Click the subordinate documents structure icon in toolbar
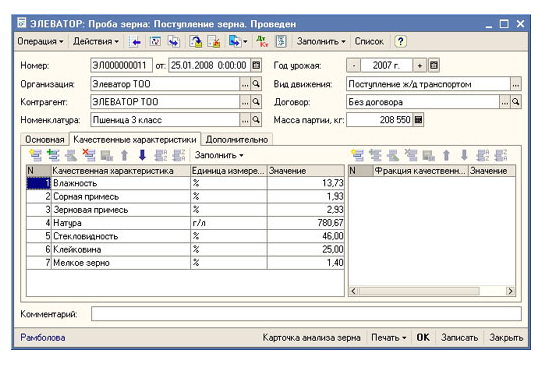Screen dimensions: 545x367 pyautogui.click(x=155, y=42)
